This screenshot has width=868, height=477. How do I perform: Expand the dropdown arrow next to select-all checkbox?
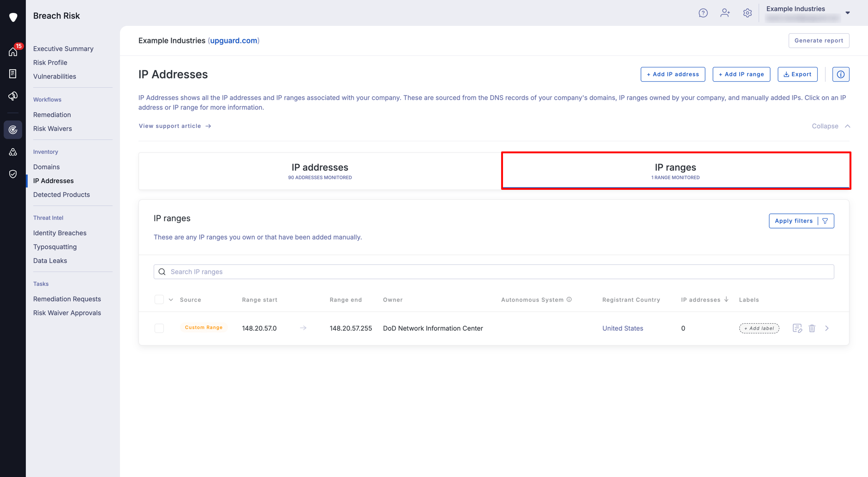pos(171,299)
